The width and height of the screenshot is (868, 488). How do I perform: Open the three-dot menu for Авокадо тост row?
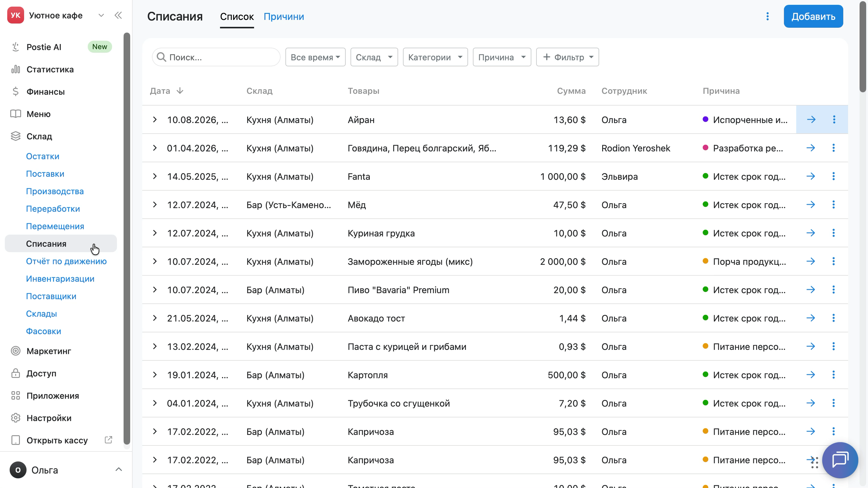coord(834,318)
